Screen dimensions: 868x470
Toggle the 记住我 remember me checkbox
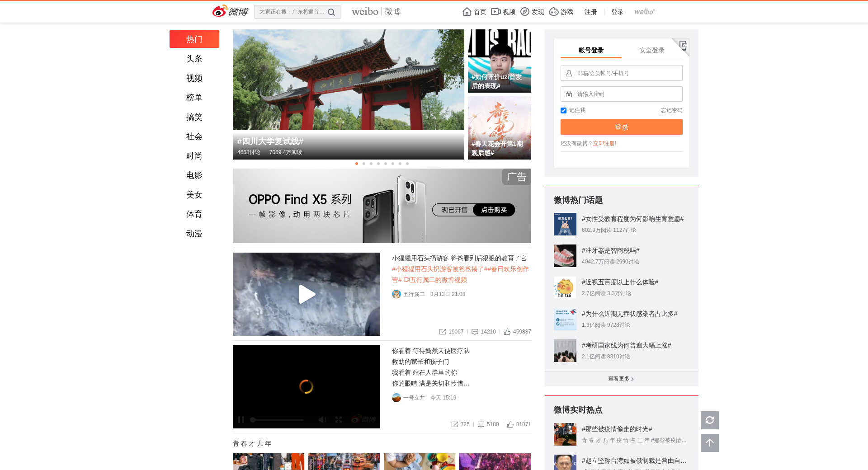[x=563, y=111]
